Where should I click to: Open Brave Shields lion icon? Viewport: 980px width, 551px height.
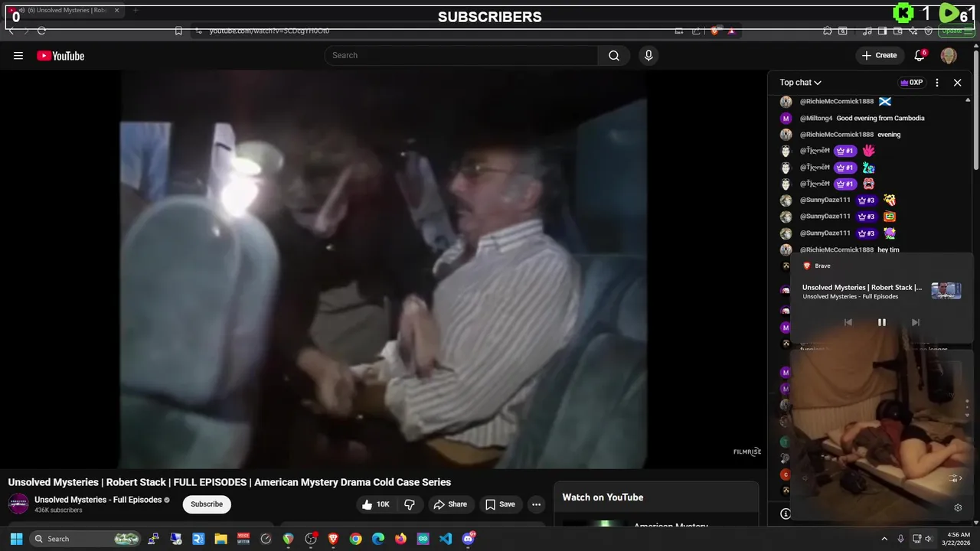click(x=714, y=31)
